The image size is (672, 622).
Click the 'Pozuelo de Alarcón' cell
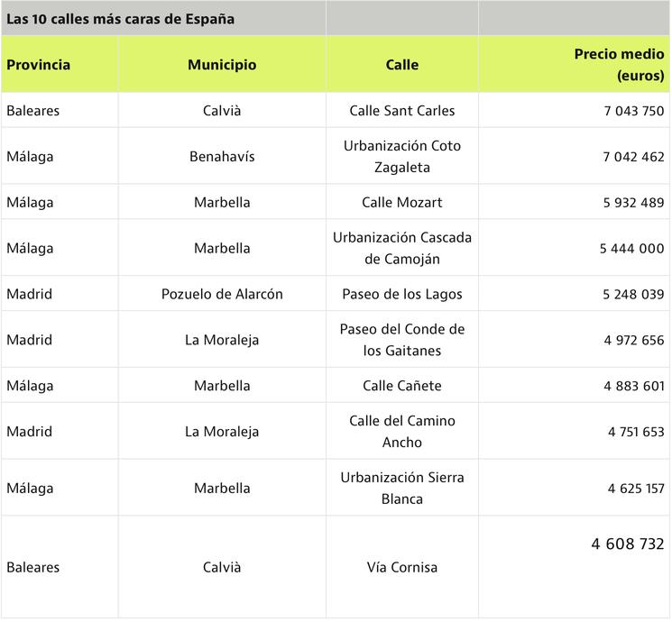click(x=222, y=295)
